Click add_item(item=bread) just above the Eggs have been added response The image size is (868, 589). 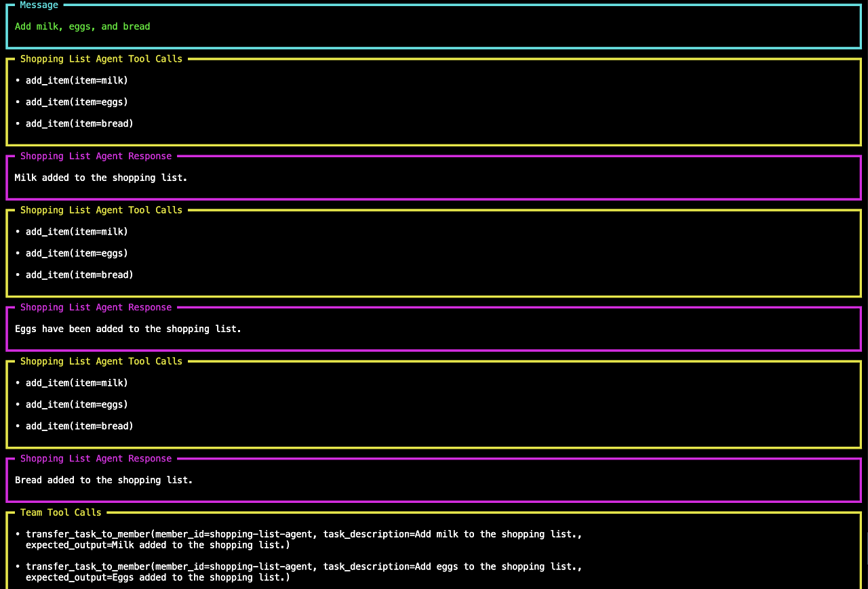pyautogui.click(x=79, y=275)
